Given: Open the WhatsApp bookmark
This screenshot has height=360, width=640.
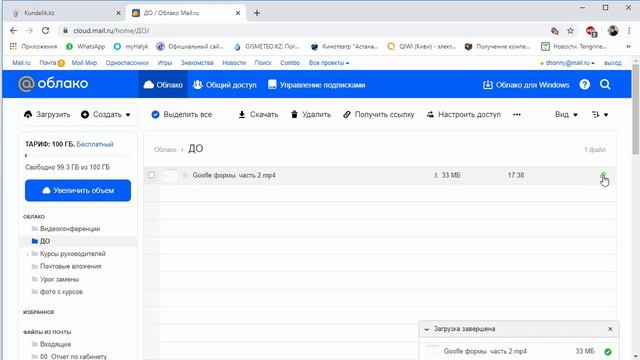Looking at the screenshot, I should (85, 47).
